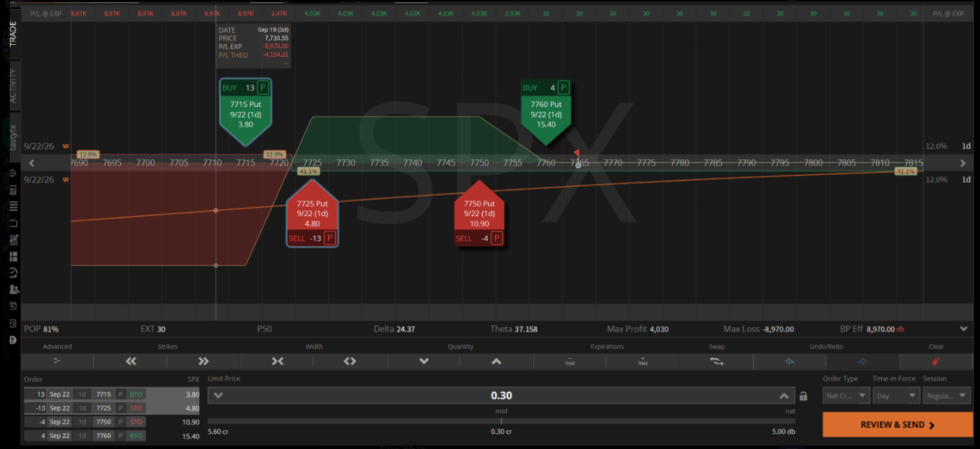Click the limit price 0.30 field
The height and width of the screenshot is (449, 980).
click(x=501, y=395)
